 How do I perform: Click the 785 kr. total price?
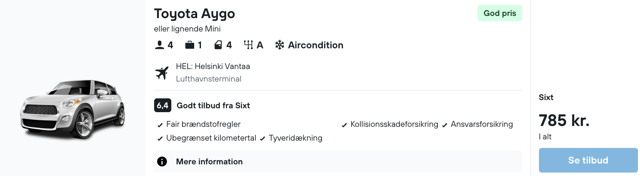pyautogui.click(x=564, y=120)
